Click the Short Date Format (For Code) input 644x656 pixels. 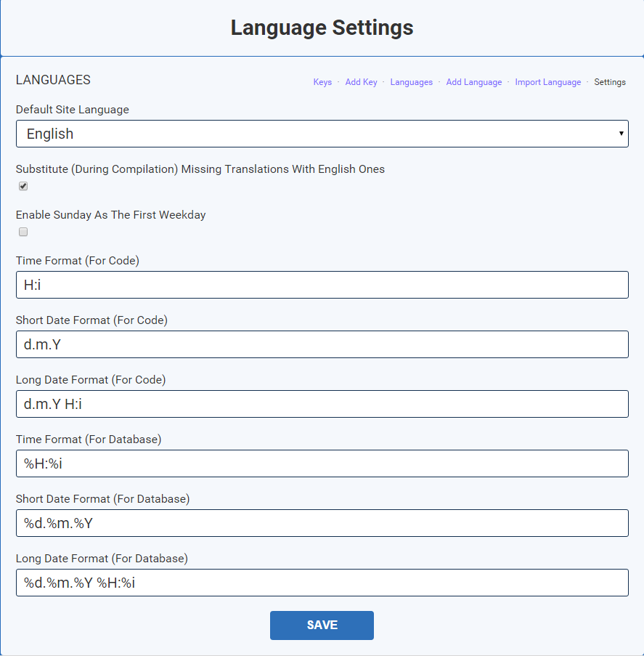(322, 344)
